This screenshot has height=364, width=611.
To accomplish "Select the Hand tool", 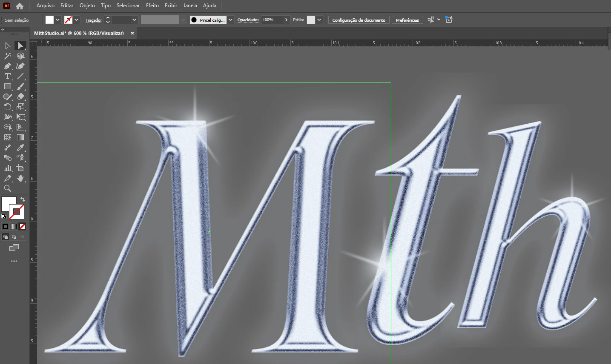I will [x=20, y=178].
